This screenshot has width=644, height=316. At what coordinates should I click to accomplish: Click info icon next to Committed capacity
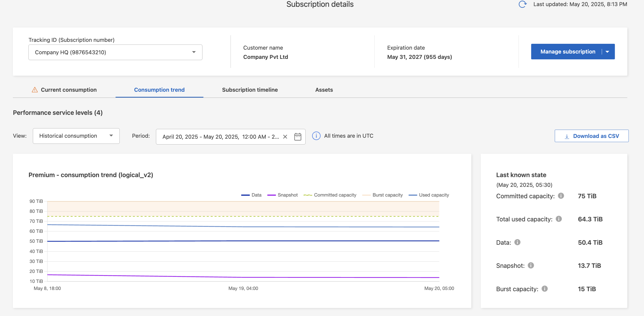pyautogui.click(x=561, y=196)
